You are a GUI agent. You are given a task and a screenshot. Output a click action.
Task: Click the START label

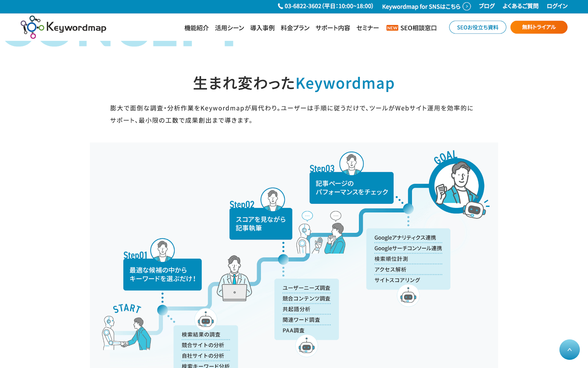coord(127,308)
